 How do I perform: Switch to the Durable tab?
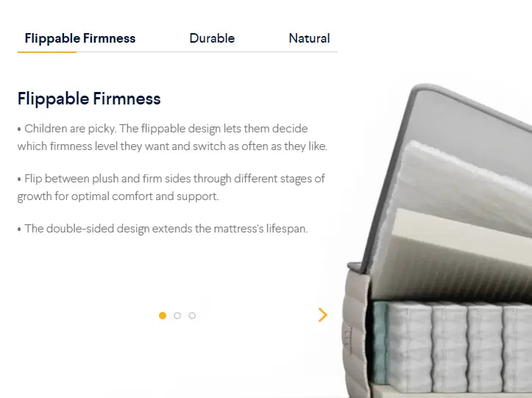[212, 38]
